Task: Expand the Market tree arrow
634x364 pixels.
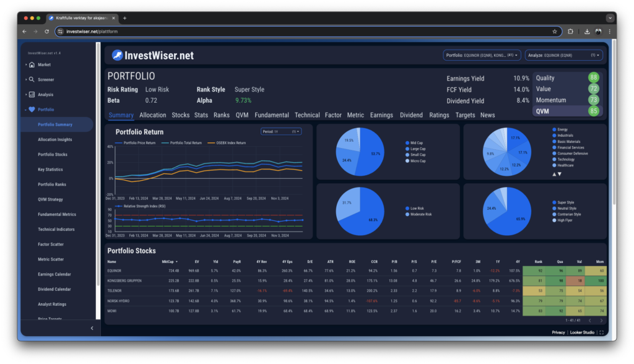Action: coord(26,65)
